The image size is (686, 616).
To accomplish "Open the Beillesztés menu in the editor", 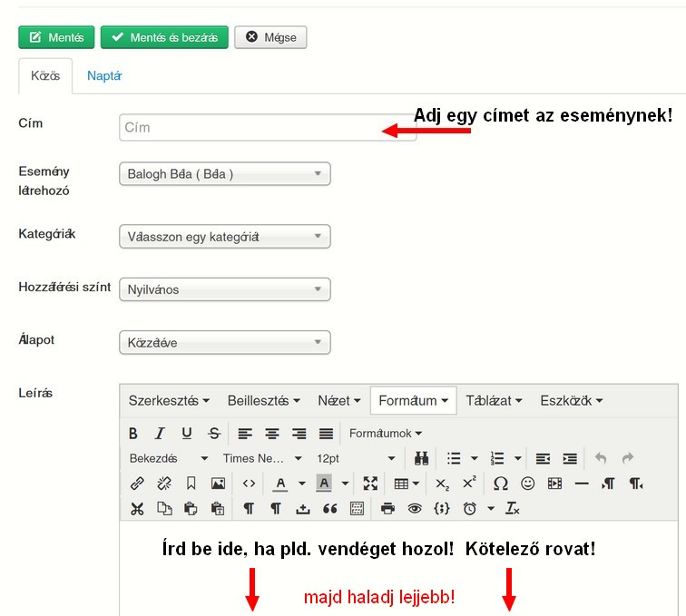I will [263, 400].
